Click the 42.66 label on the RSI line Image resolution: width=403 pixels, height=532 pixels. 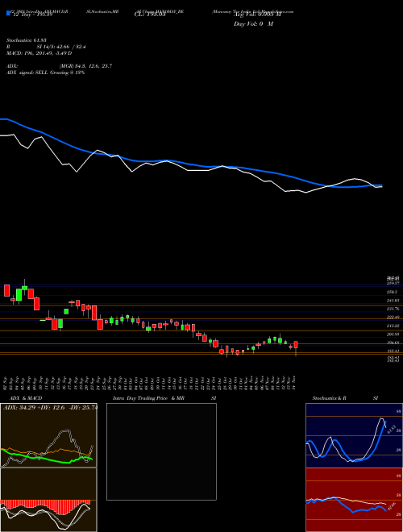[x=391, y=505]
